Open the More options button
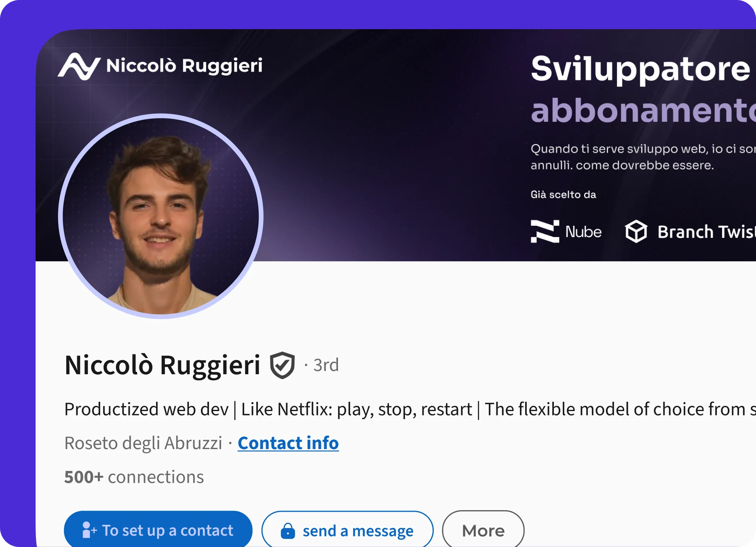756x547 pixels. pos(483,530)
